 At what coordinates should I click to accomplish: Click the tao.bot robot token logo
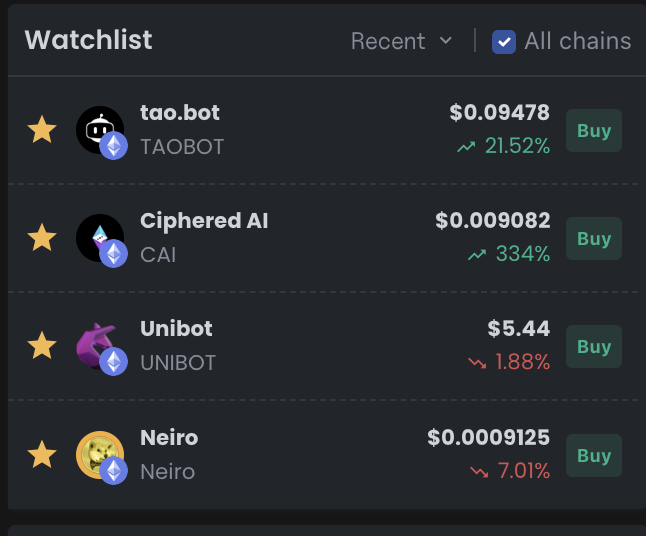[99, 129]
